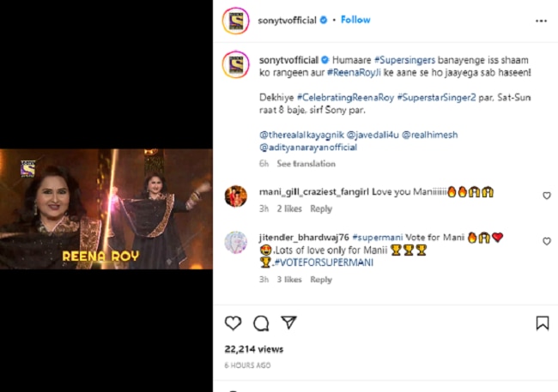Reply to jitender_bhardwaj76's comment
The width and height of the screenshot is (558, 392).
pyautogui.click(x=320, y=280)
